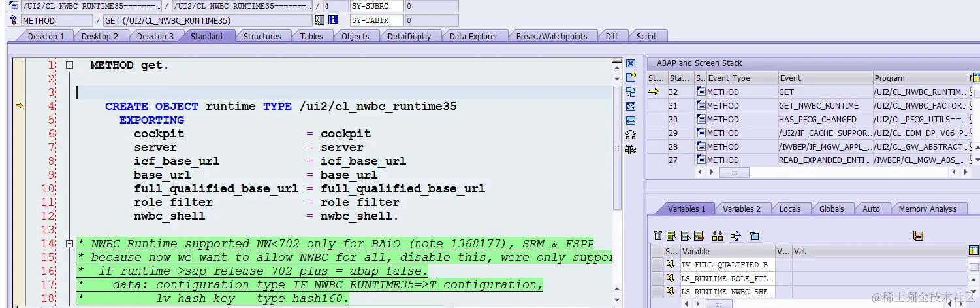Click the Program column header in the stack table
This screenshot has height=308, width=980.
click(x=921, y=78)
